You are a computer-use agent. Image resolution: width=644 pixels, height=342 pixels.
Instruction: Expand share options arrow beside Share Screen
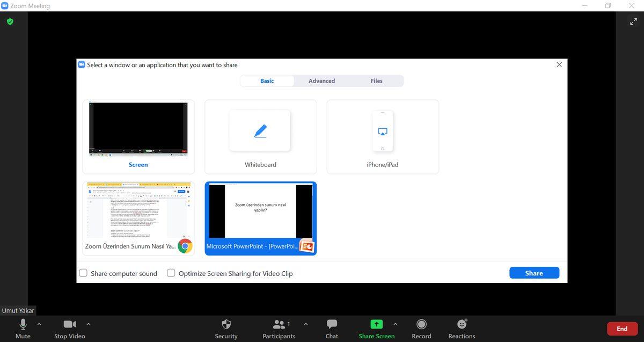pos(396,324)
